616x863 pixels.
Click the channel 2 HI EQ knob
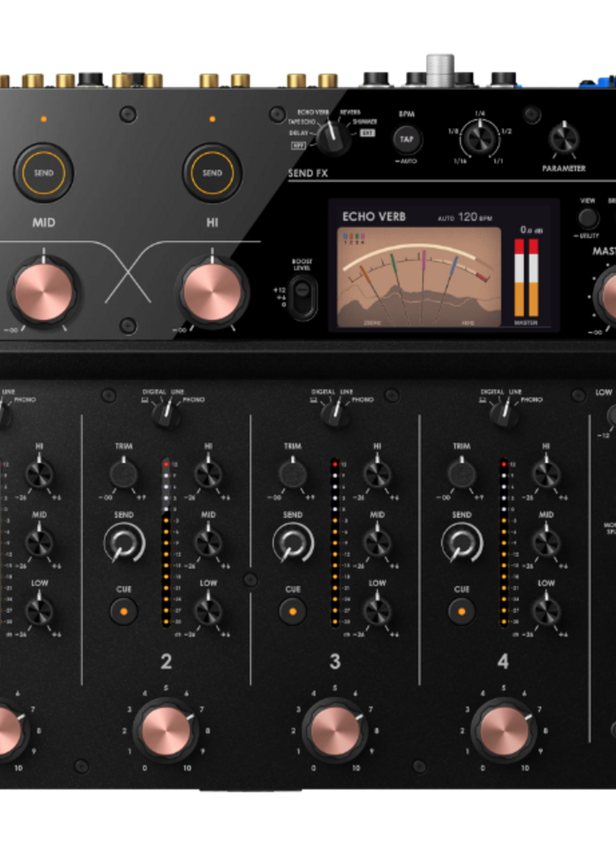pos(208,473)
